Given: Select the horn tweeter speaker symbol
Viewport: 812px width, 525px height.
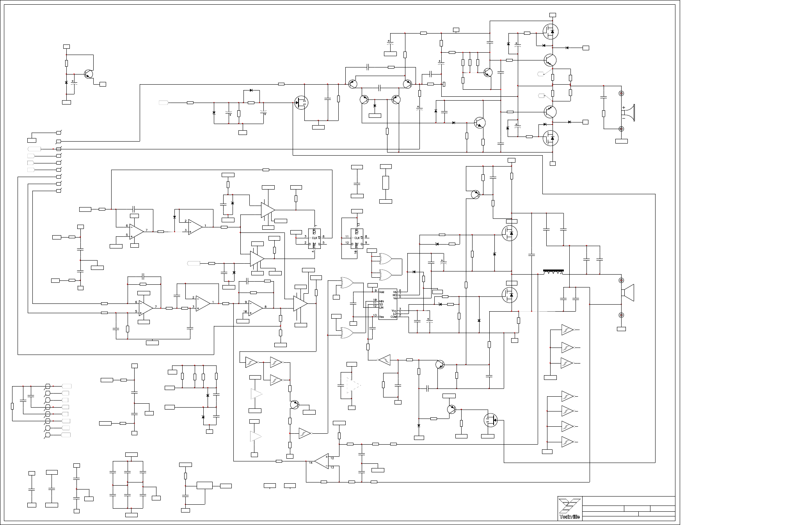Looking at the screenshot, I should coord(628,113).
